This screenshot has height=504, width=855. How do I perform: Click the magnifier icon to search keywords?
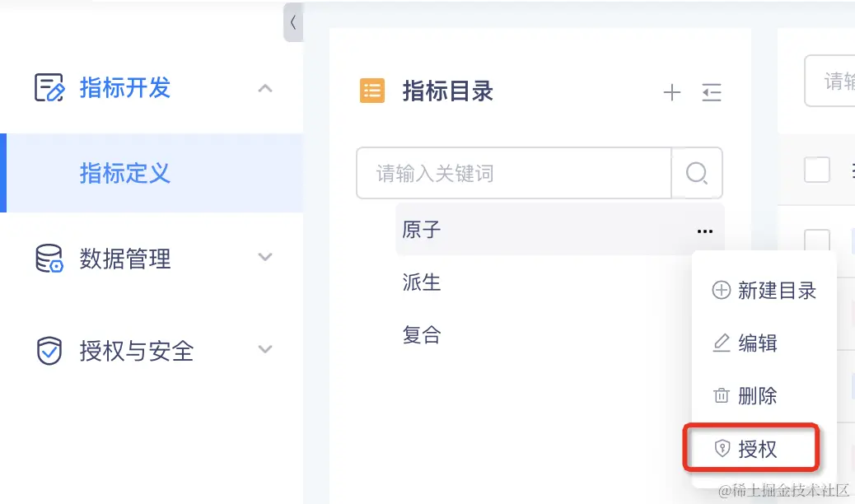pyautogui.click(x=697, y=173)
